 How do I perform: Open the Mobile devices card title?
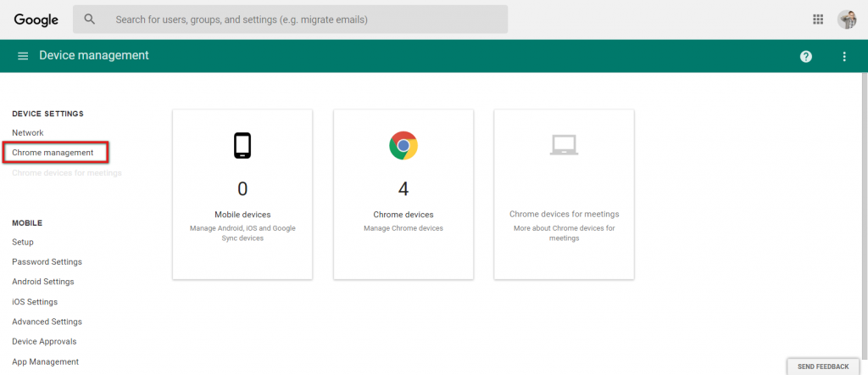(242, 215)
